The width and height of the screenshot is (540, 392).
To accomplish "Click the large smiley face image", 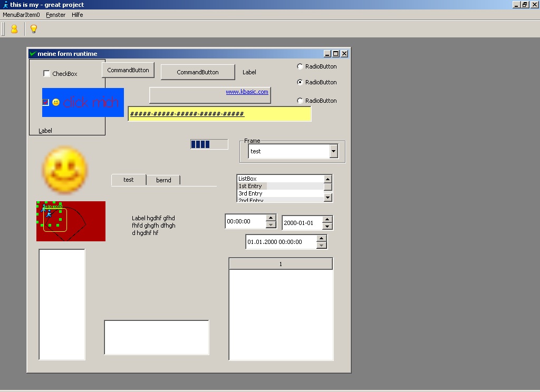I will [x=64, y=170].
